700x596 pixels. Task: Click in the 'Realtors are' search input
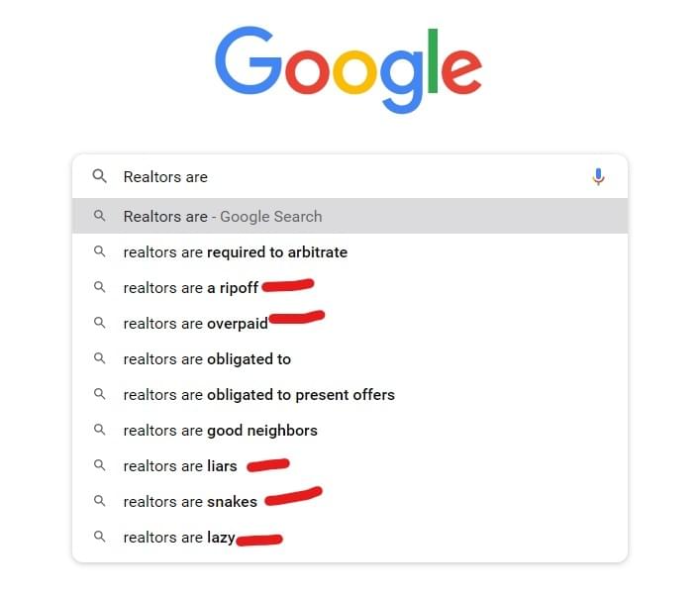tap(352, 177)
